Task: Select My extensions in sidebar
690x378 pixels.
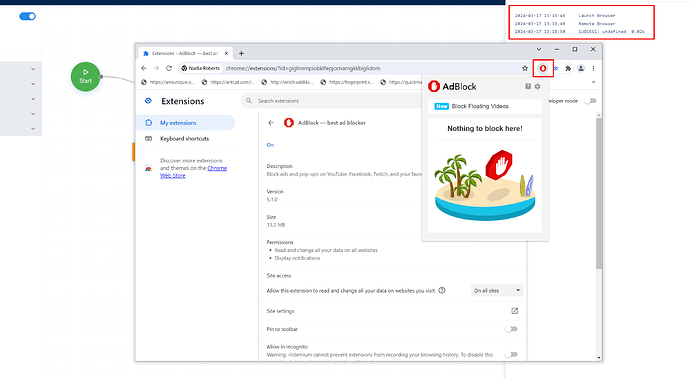Action: click(185, 123)
